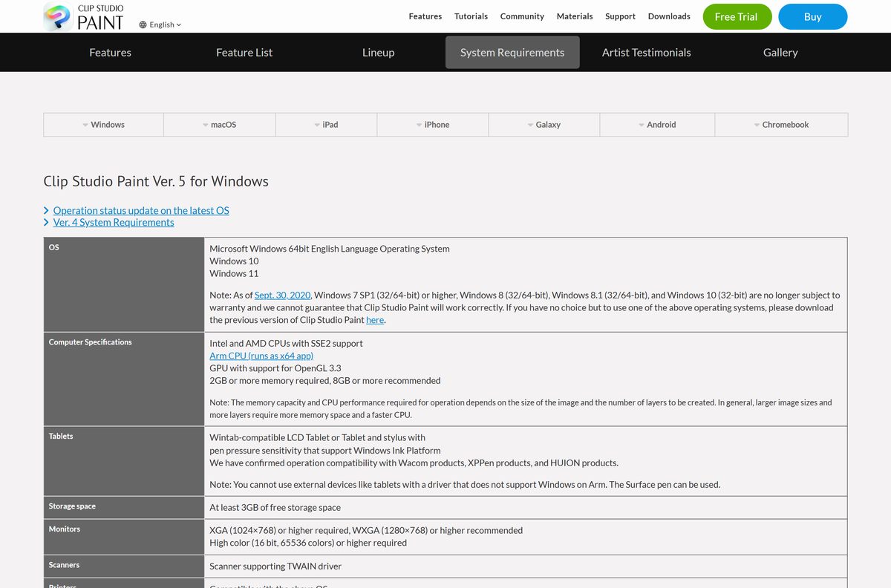Open the Features top menu
Viewport: 891px width, 588px height.
[425, 16]
